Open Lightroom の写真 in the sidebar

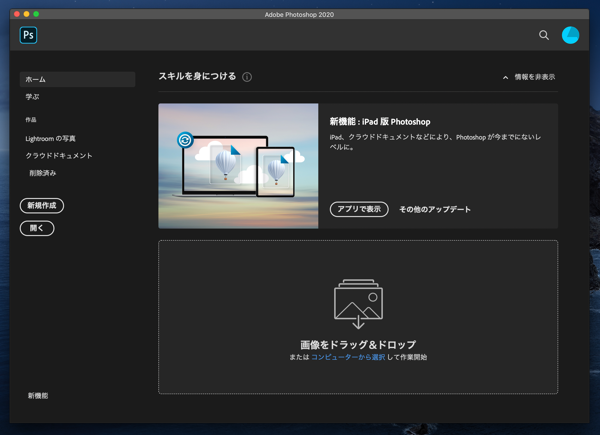pos(51,138)
